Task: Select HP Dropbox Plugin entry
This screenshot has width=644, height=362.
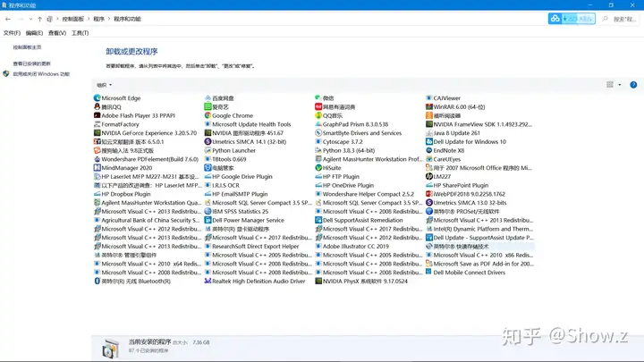Action: point(123,194)
